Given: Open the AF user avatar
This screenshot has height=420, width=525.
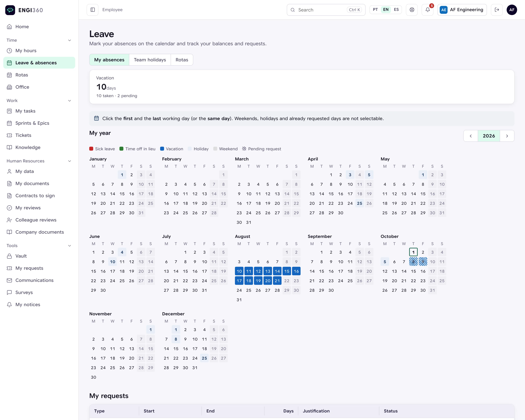Looking at the screenshot, I should pos(512,10).
